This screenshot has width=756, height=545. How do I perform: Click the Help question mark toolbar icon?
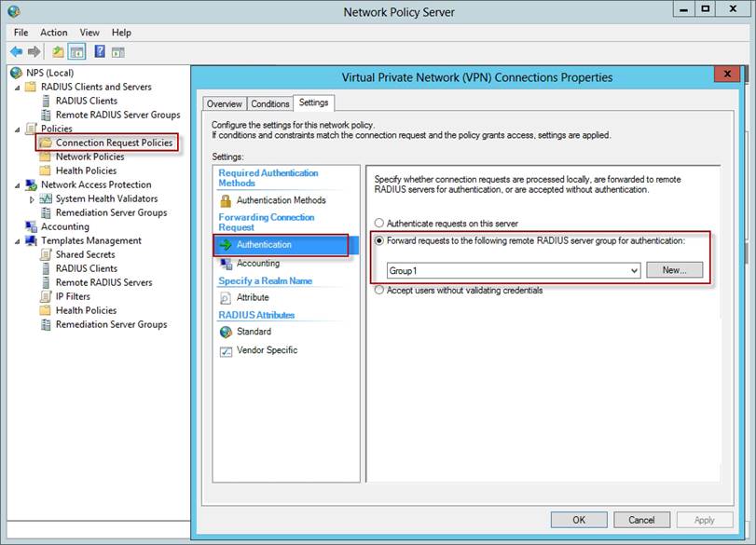point(100,52)
